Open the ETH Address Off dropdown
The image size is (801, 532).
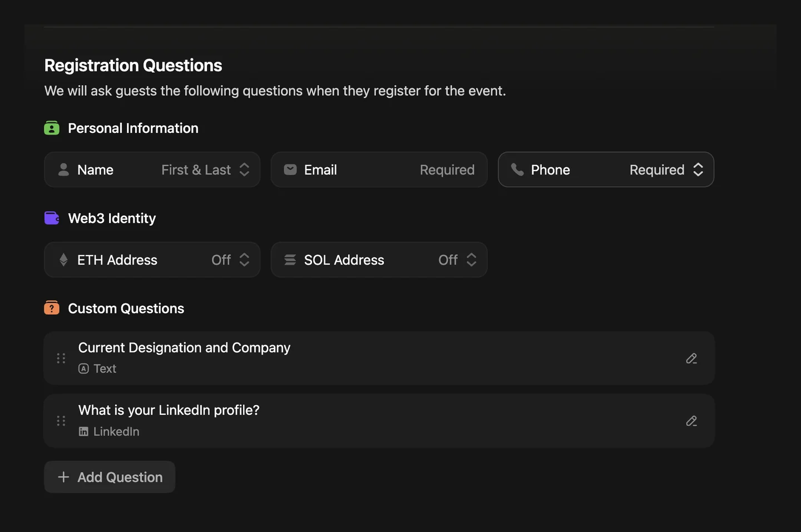(x=152, y=260)
